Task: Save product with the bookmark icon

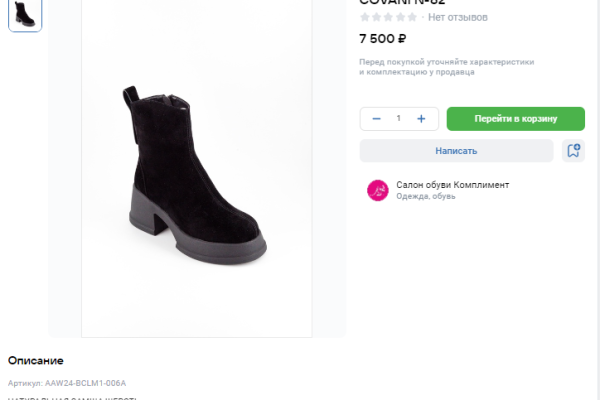Action: coord(573,151)
